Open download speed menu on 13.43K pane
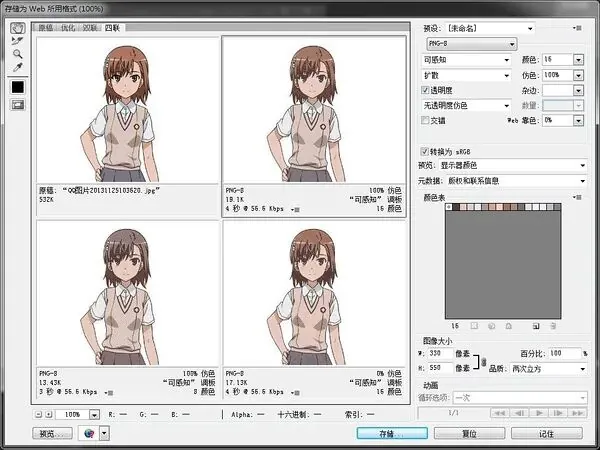 point(109,393)
